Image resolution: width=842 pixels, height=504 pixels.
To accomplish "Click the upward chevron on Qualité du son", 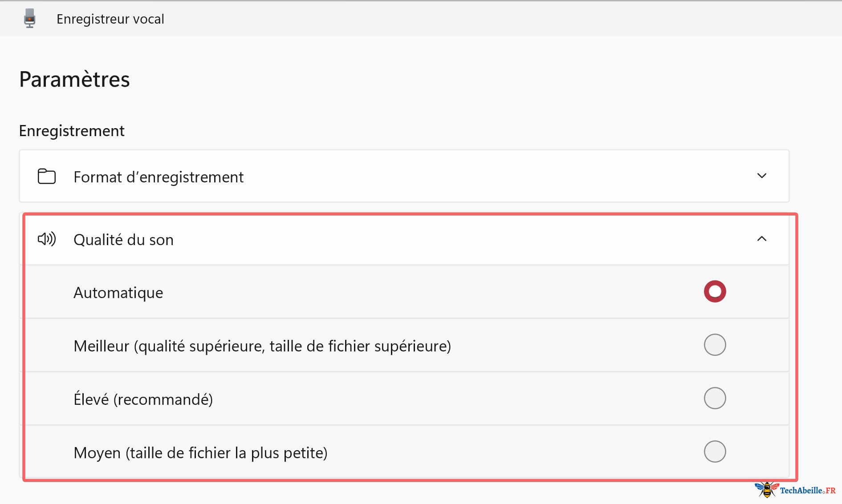I will (x=763, y=239).
